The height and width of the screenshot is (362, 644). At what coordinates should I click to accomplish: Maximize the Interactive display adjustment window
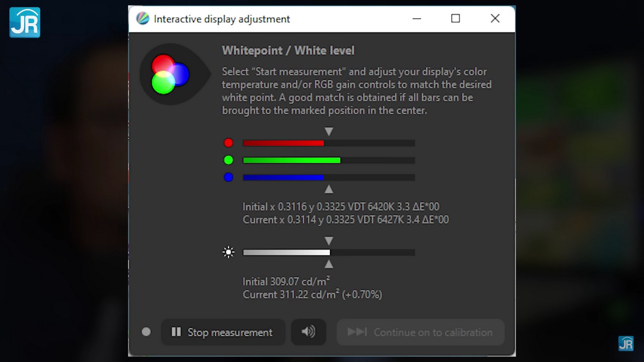coord(455,19)
